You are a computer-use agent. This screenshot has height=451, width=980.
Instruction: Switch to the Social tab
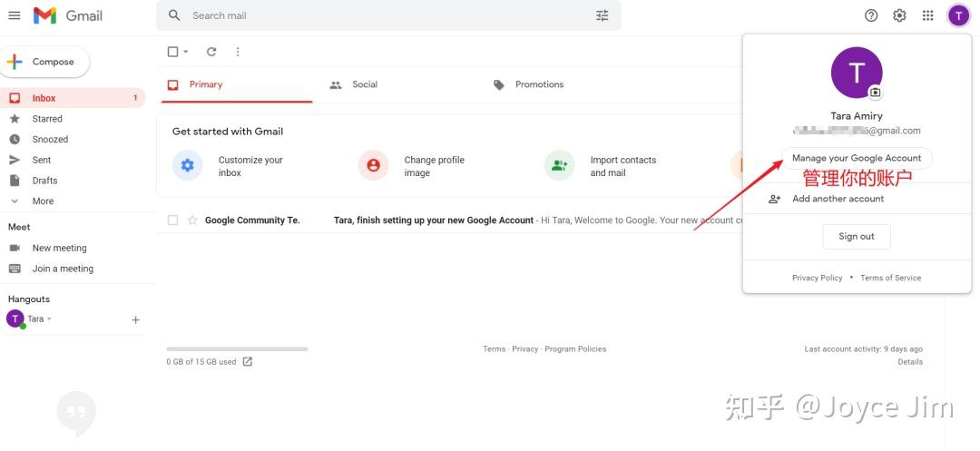coord(364,84)
